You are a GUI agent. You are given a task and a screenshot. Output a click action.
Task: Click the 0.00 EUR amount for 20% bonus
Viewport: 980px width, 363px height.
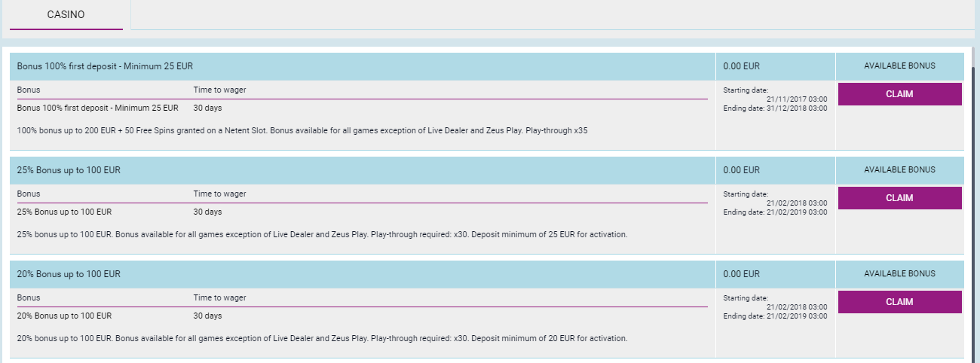742,274
